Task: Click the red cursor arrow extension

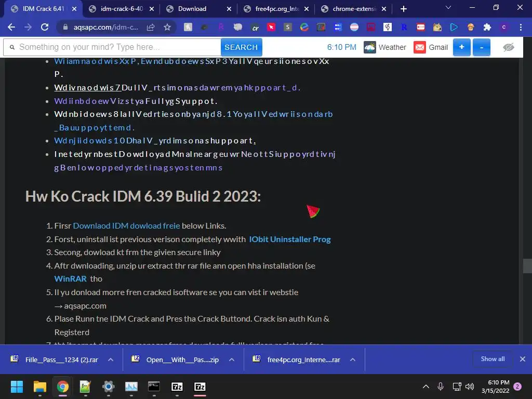Action: tap(271, 27)
